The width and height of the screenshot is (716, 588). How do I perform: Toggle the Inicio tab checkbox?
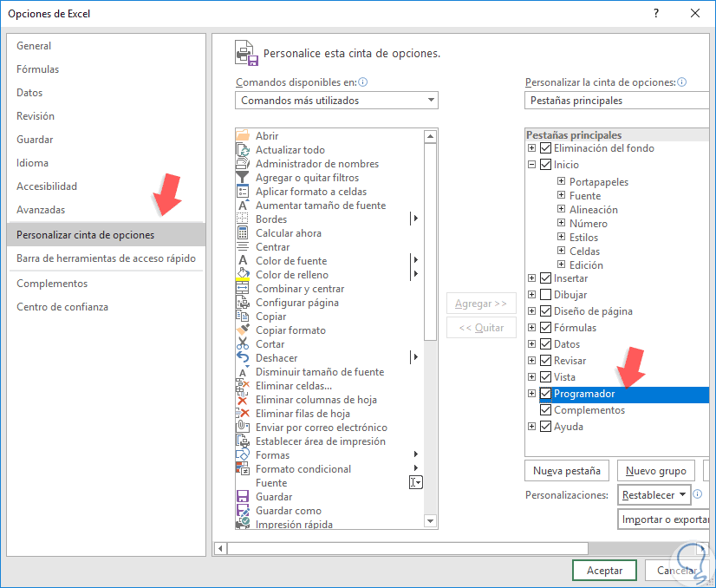pos(545,165)
